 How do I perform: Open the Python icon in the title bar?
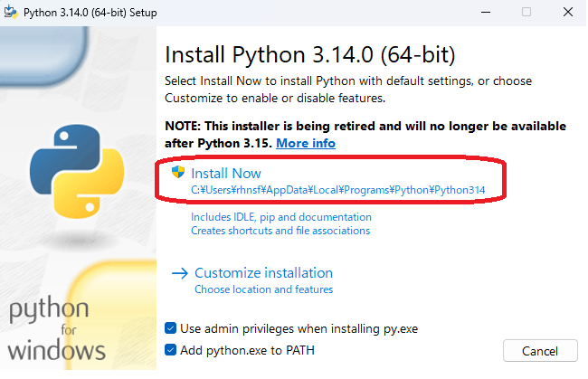[12, 12]
